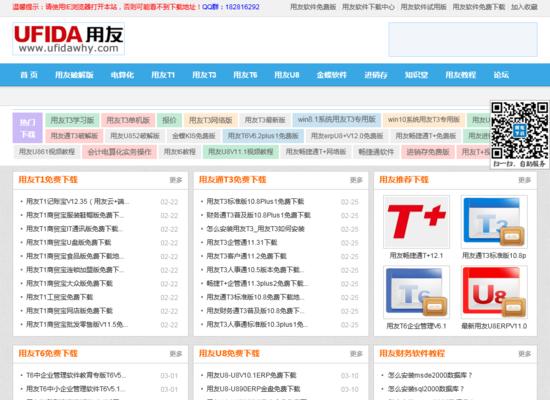Open 金蝶软件 in the navigation bar

pyautogui.click(x=331, y=75)
